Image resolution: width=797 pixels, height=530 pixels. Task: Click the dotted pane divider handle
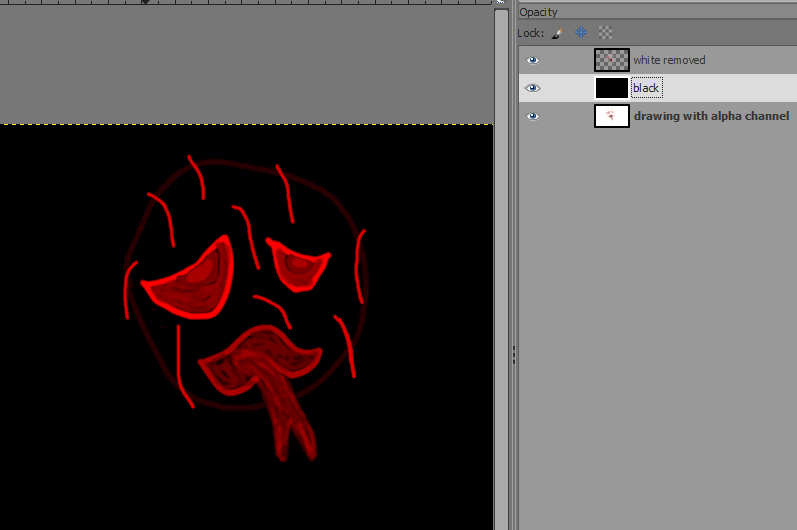tap(514, 355)
